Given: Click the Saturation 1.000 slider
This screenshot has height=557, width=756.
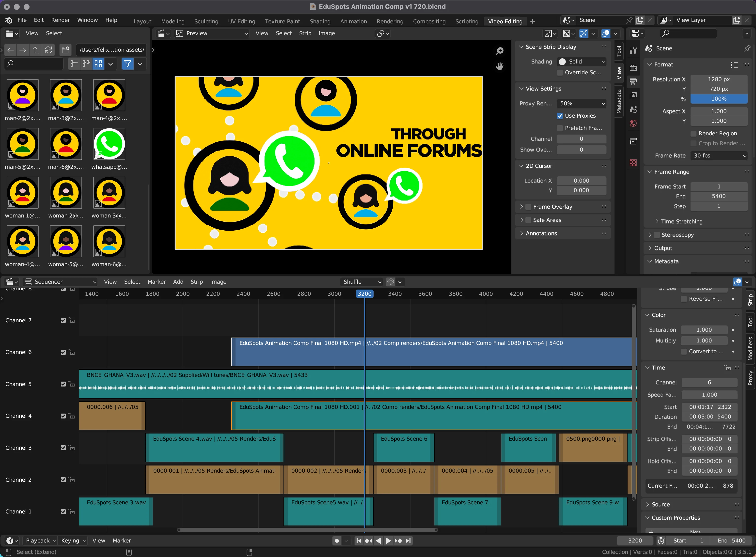Looking at the screenshot, I should [x=704, y=330].
